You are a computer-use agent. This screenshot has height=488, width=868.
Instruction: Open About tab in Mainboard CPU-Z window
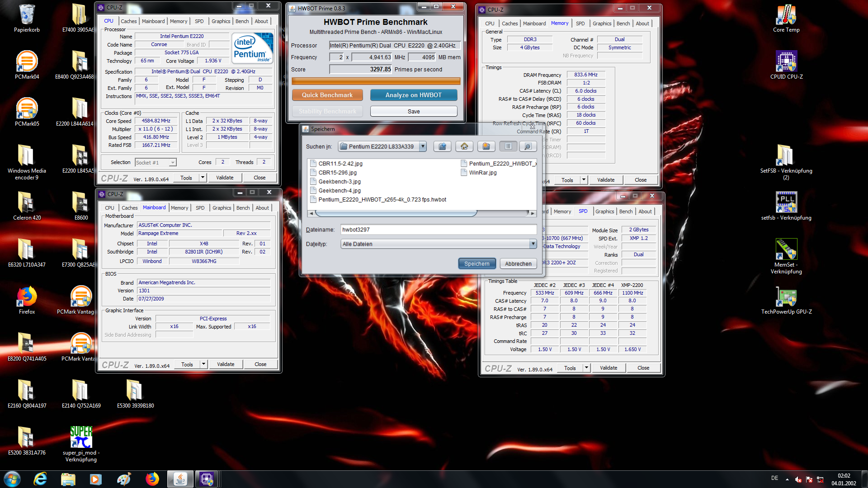coord(262,208)
